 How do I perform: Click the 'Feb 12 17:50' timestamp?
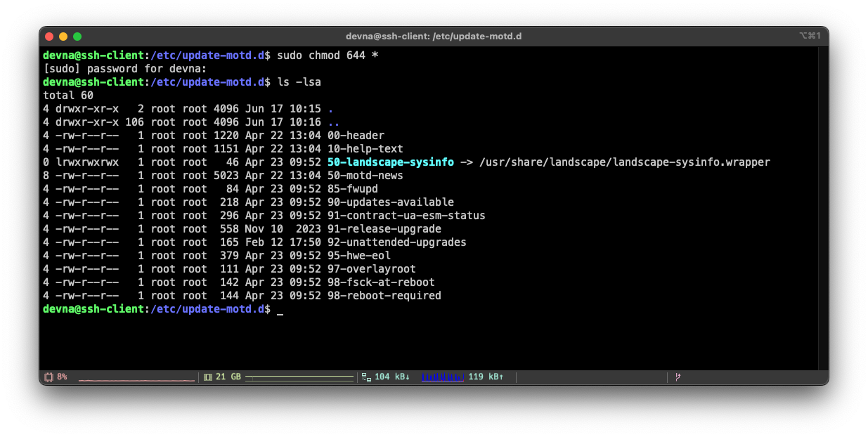coord(283,242)
